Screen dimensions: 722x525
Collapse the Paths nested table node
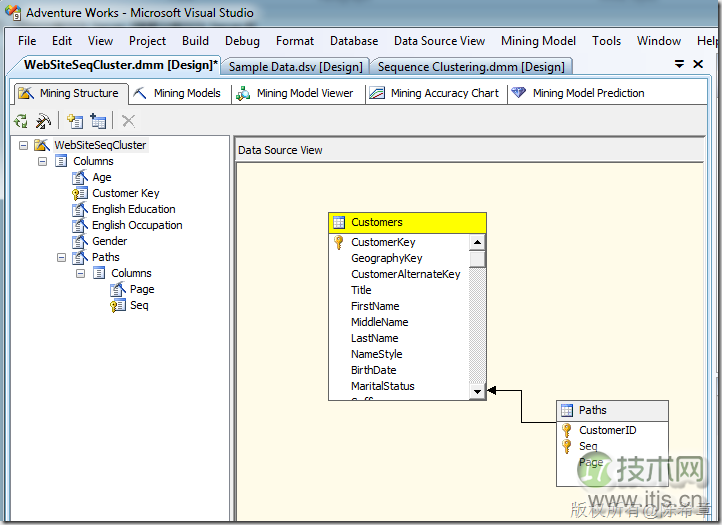click(62, 257)
